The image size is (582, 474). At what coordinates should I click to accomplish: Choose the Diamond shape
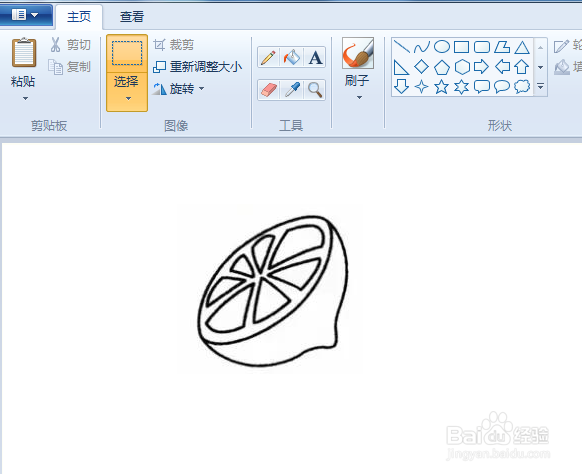tap(422, 67)
